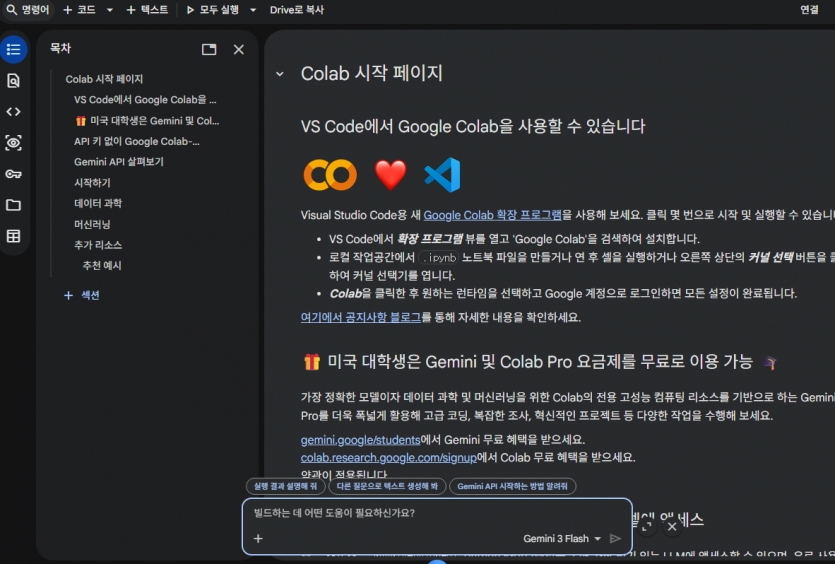Image resolution: width=835 pixels, height=564 pixels.
Task: Close the 목차 panel
Action: pyautogui.click(x=239, y=49)
